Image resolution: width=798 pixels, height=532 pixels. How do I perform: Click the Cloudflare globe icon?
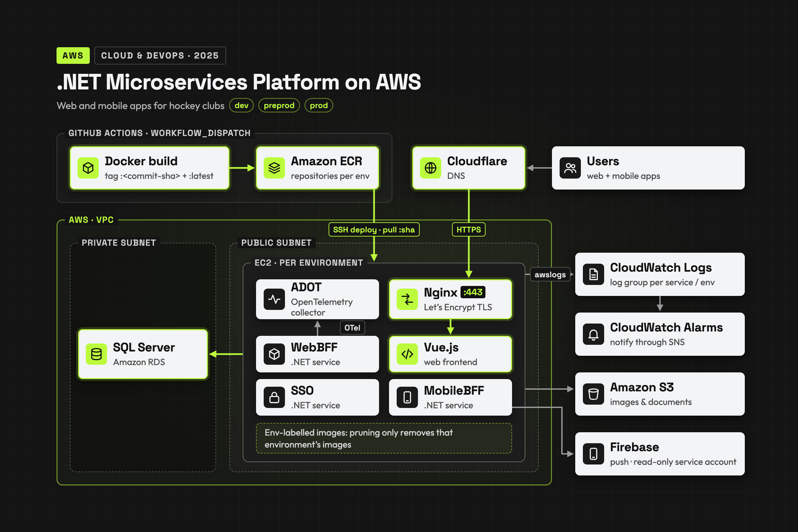pos(431,168)
